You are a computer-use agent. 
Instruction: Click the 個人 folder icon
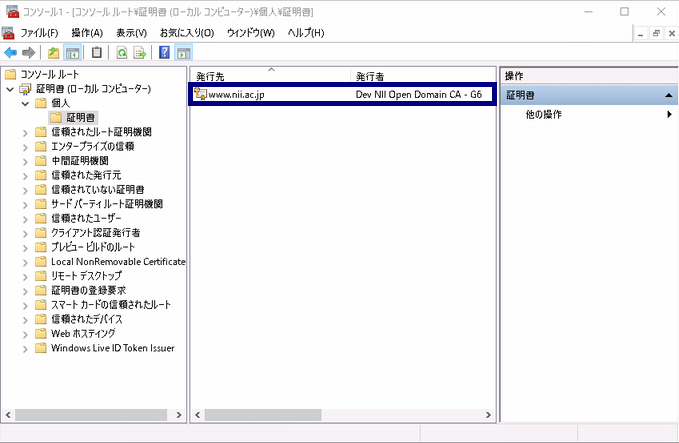[x=41, y=103]
